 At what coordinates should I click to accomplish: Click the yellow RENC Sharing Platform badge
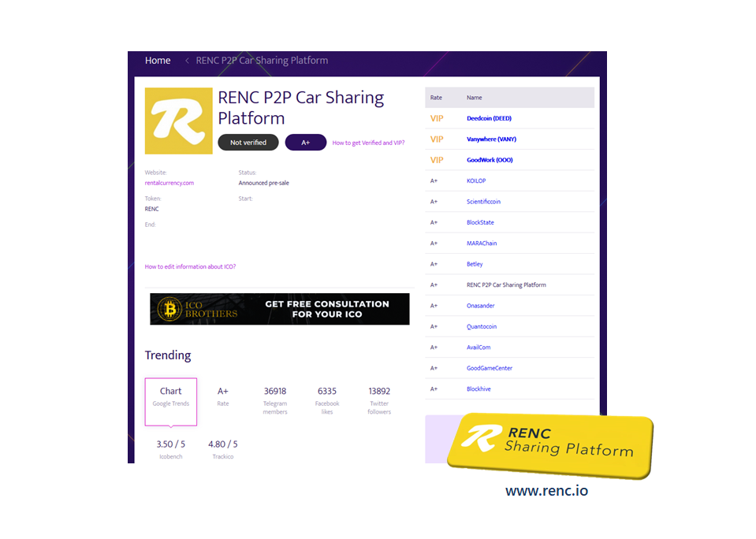click(550, 446)
